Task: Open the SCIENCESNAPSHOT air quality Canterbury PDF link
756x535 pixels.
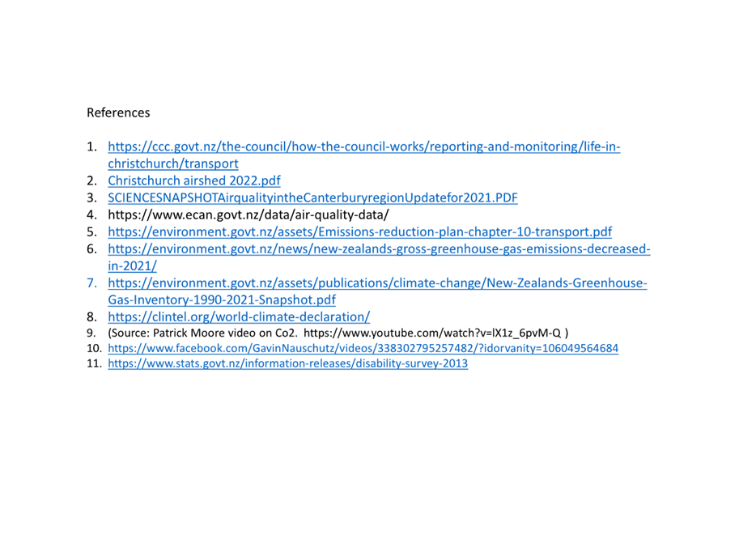Action: coord(312,197)
